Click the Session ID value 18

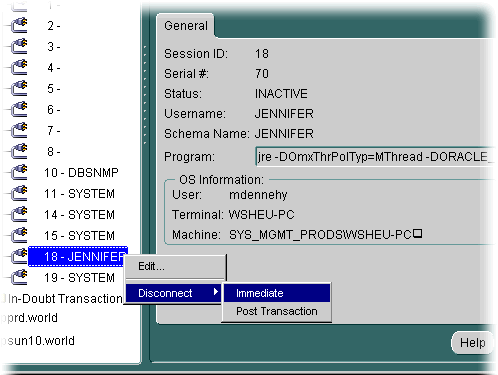click(x=262, y=54)
